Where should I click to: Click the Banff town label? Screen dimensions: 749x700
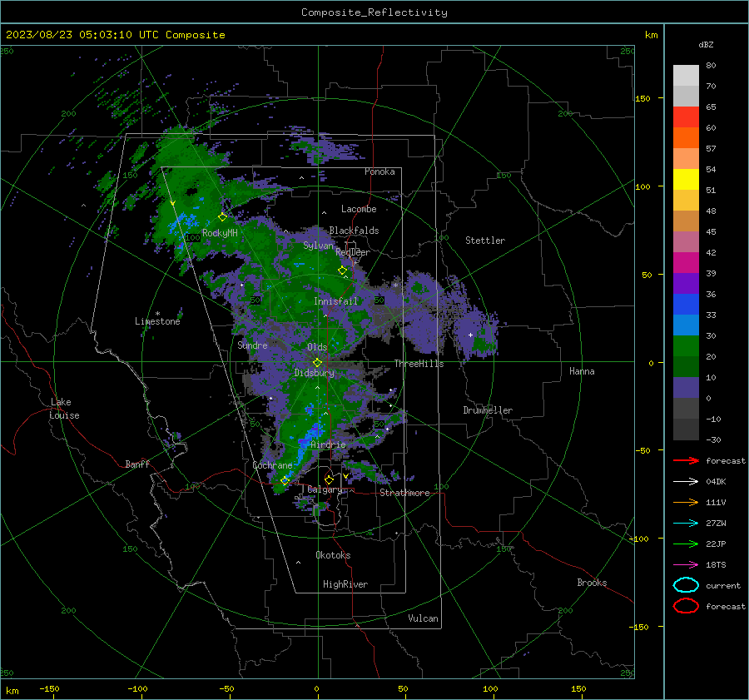click(137, 464)
